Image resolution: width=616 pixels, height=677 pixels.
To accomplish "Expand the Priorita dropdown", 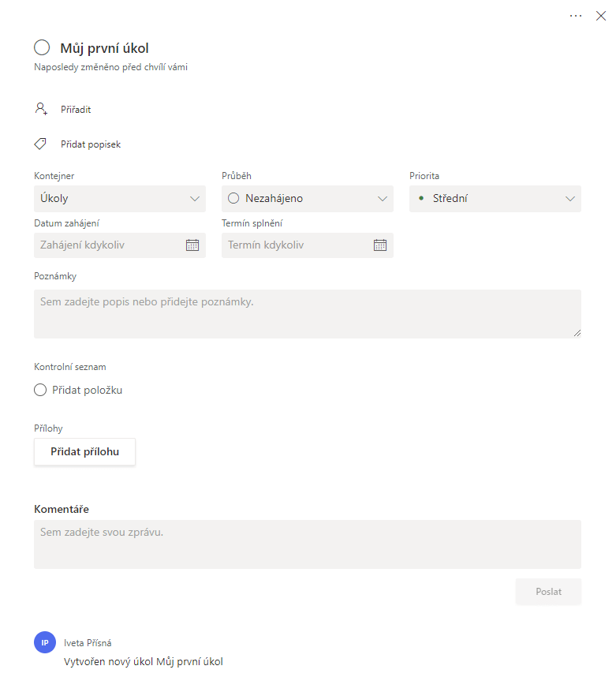I will (x=495, y=199).
